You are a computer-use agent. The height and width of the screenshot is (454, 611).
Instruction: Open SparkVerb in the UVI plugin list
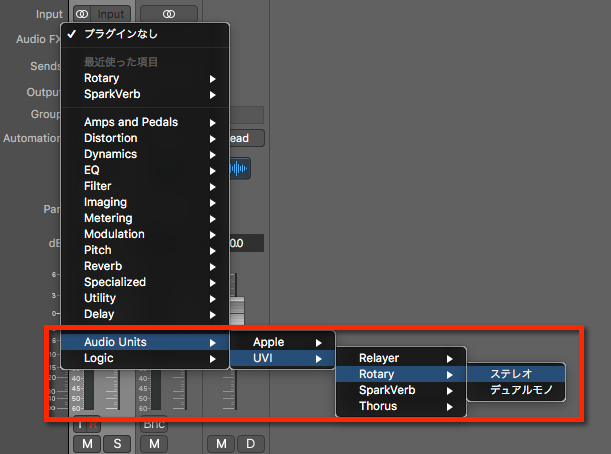coord(401,390)
